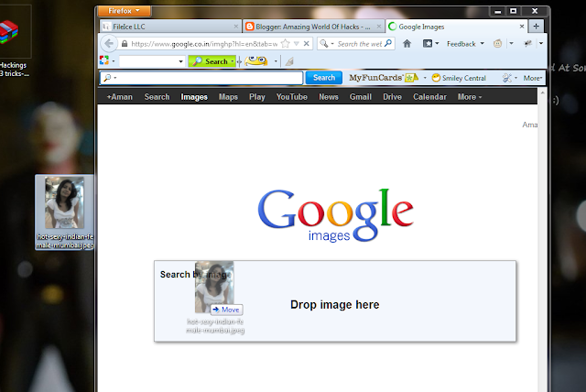Open Smiley Central
This screenshot has height=392, width=586.
459,78
